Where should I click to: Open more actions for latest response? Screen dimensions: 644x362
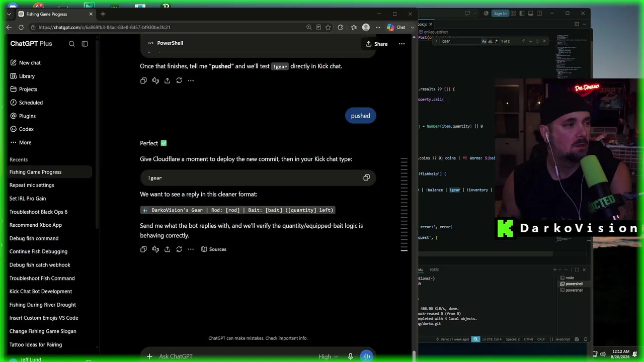[x=191, y=249]
